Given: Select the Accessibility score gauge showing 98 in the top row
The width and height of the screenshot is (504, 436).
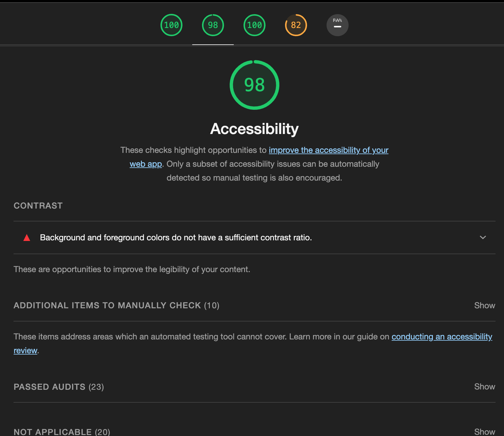Looking at the screenshot, I should 213,25.
